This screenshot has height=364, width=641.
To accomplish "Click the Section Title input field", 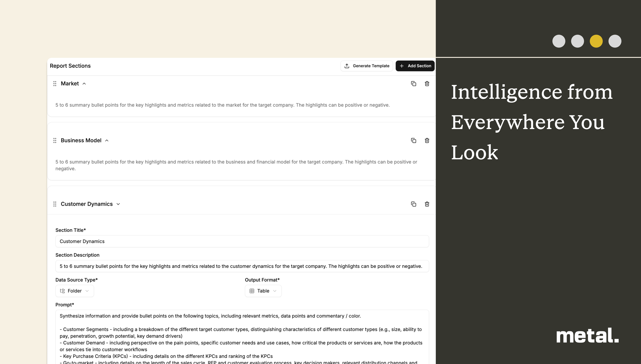I will point(242,241).
